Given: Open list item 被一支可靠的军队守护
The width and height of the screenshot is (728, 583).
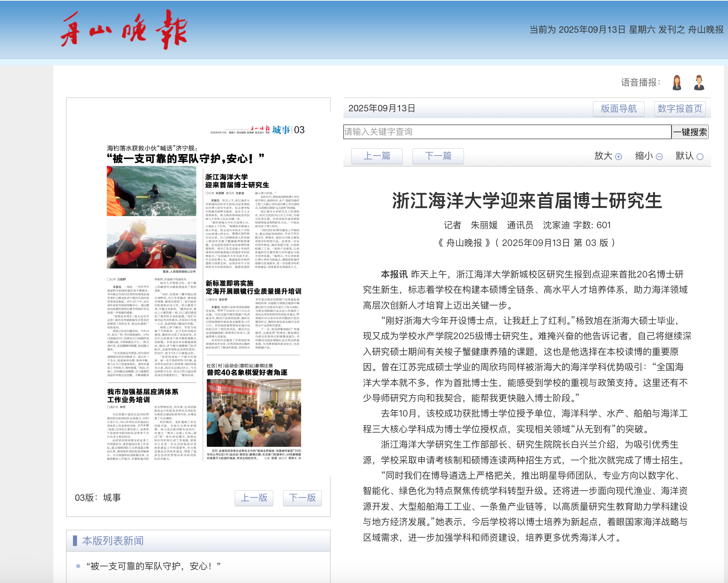Looking at the screenshot, I should 154,566.
